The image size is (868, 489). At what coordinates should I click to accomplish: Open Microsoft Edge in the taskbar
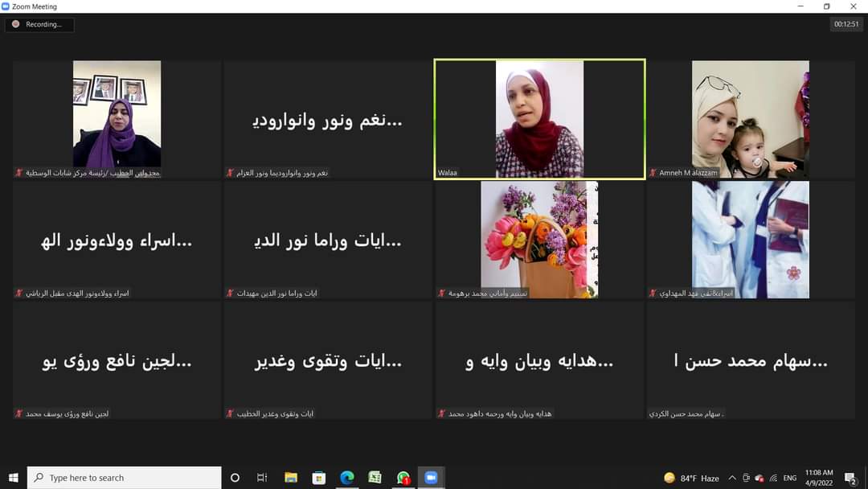tap(346, 478)
